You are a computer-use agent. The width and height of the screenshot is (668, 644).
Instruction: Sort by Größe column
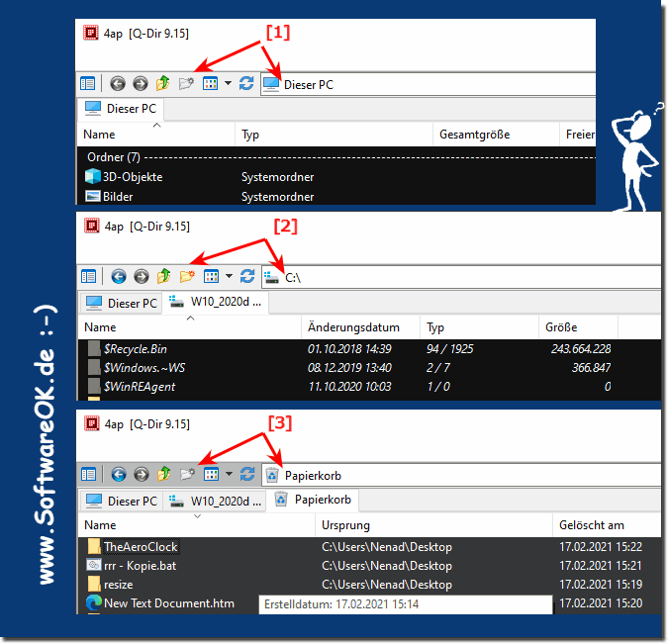coord(578,327)
